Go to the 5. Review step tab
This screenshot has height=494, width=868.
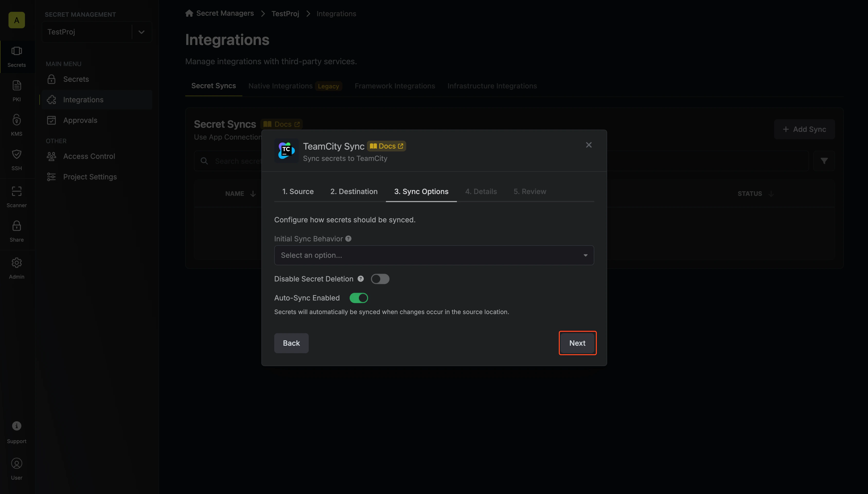[x=530, y=191]
